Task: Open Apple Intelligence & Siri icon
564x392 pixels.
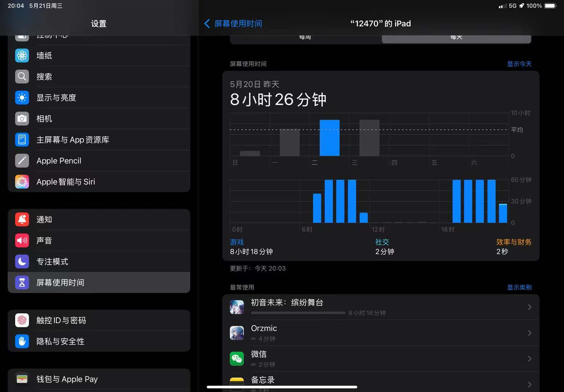Action: tap(22, 182)
